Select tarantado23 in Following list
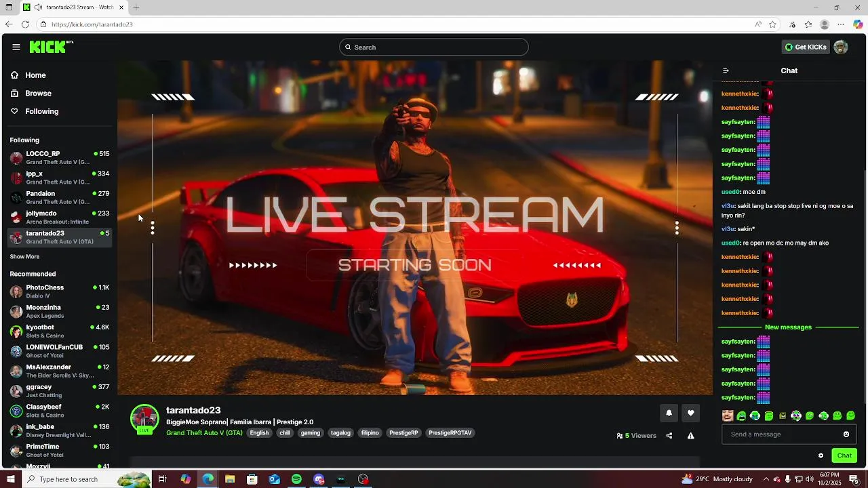This screenshot has width=868, height=488. coord(60,237)
